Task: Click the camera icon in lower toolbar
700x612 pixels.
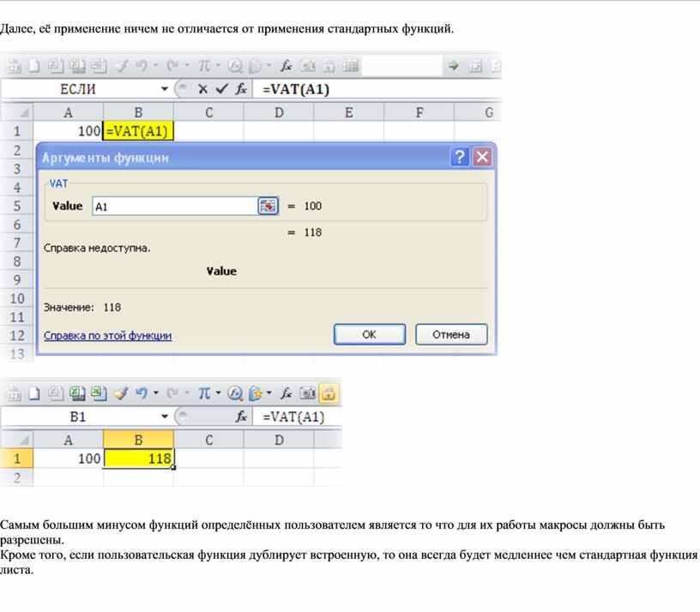Action: [x=307, y=393]
